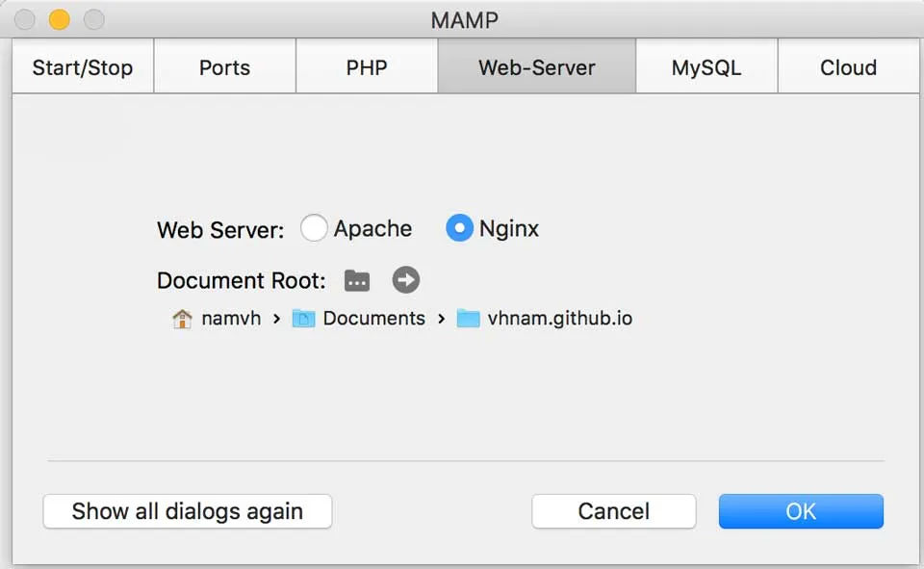Click the vhnam.github.io folder icon

coord(468,319)
